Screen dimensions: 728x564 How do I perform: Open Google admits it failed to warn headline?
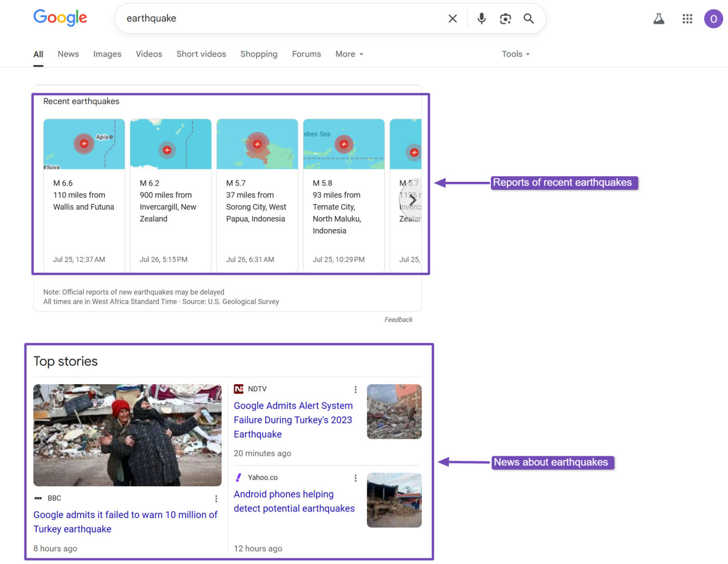125,522
